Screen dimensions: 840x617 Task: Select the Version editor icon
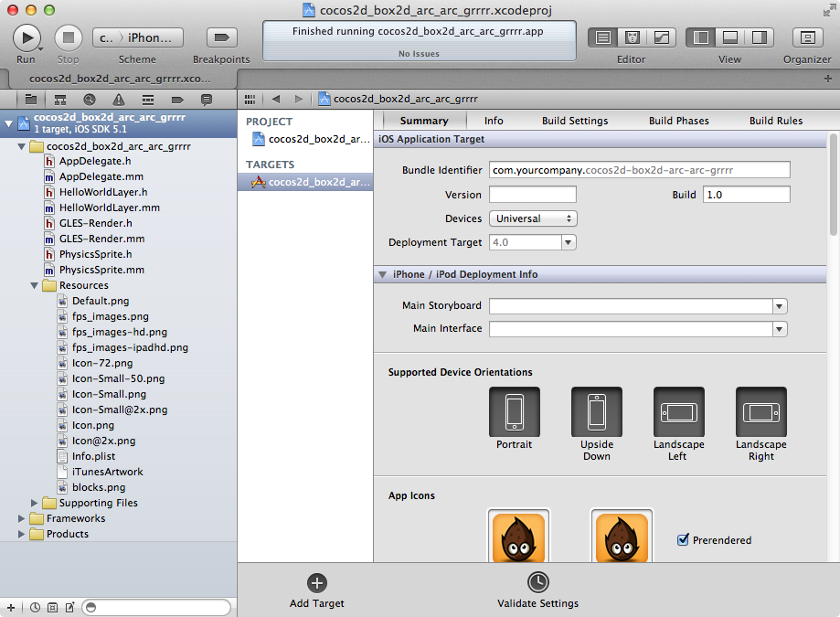(x=662, y=37)
